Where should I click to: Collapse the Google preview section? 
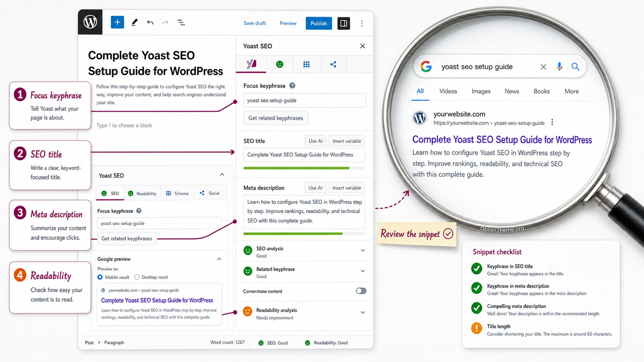click(x=219, y=259)
